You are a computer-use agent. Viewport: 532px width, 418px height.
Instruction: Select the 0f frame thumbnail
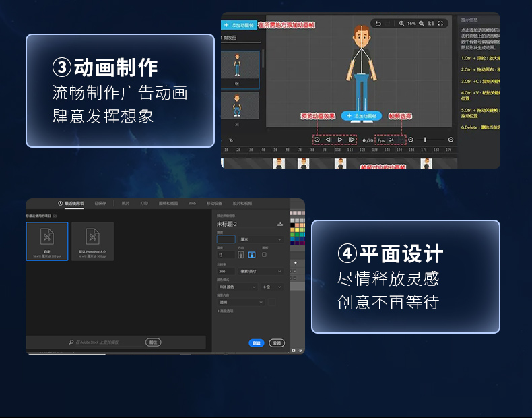point(238,66)
